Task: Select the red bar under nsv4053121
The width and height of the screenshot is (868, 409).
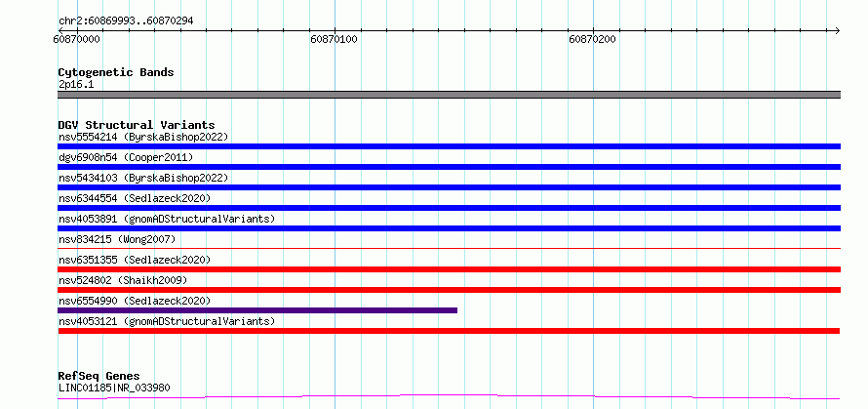Action: (449, 331)
